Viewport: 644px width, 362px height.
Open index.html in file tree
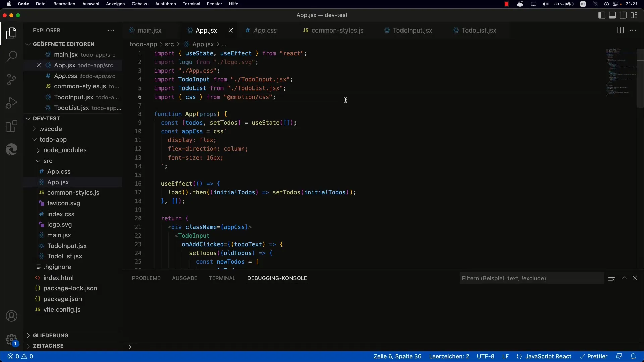58,278
